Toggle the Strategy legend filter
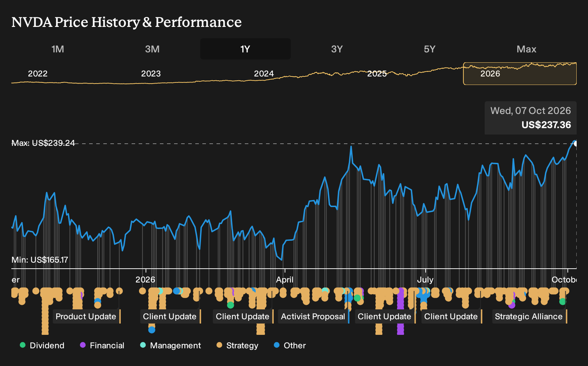The width and height of the screenshot is (588, 366). pos(237,345)
